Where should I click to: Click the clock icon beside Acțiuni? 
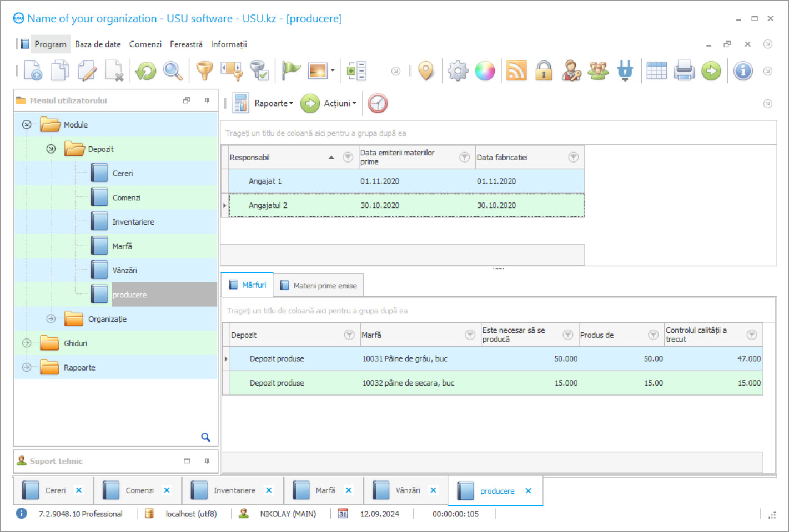(378, 103)
